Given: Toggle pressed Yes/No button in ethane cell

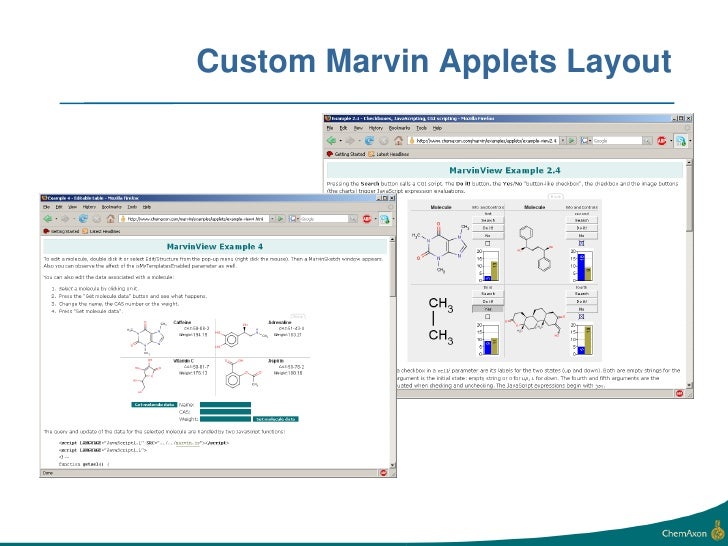Looking at the screenshot, I should 488,309.
